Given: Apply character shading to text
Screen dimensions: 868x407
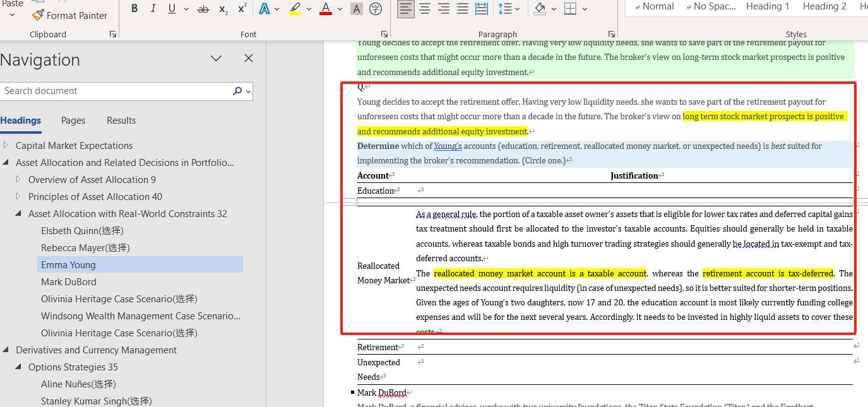Looking at the screenshot, I should pos(357,9).
